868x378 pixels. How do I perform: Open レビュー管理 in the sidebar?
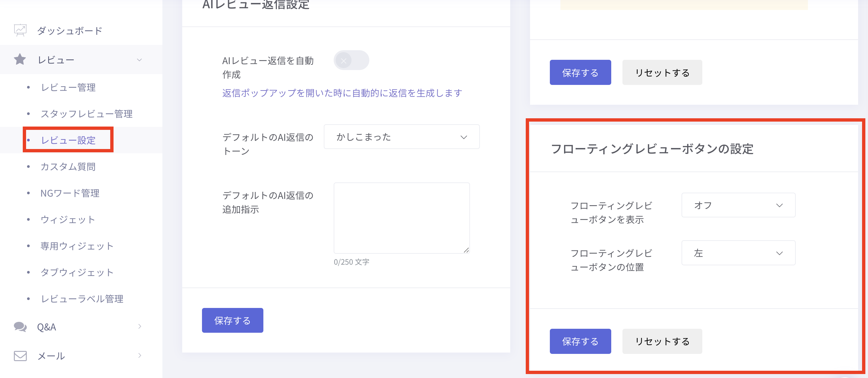(x=68, y=87)
